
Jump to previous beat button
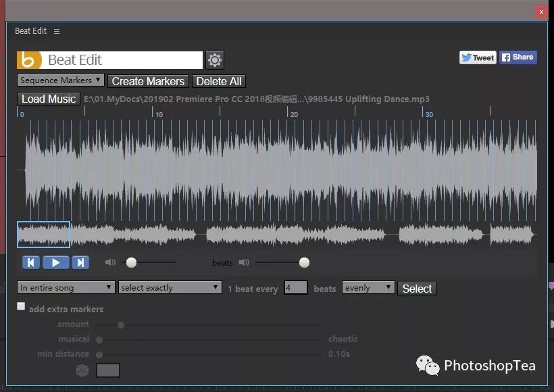31,263
